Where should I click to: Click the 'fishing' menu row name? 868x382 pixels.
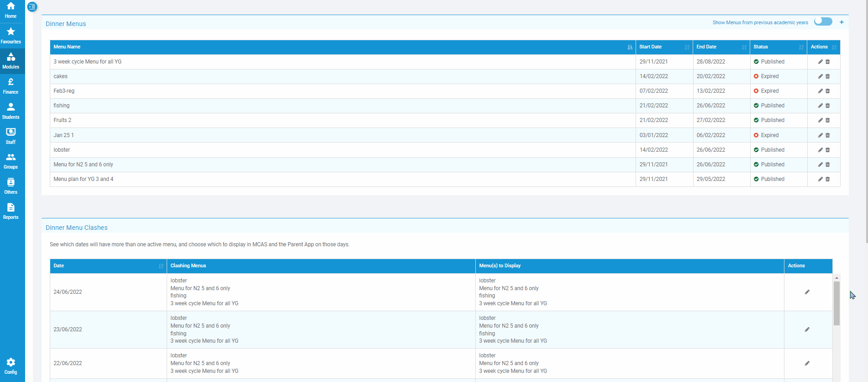click(62, 106)
